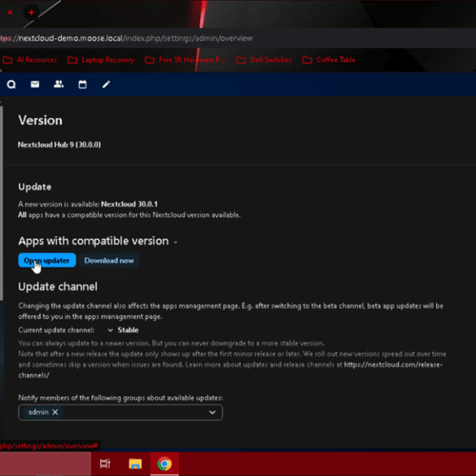Open the Contacts app icon
476x476 pixels.
tap(59, 84)
